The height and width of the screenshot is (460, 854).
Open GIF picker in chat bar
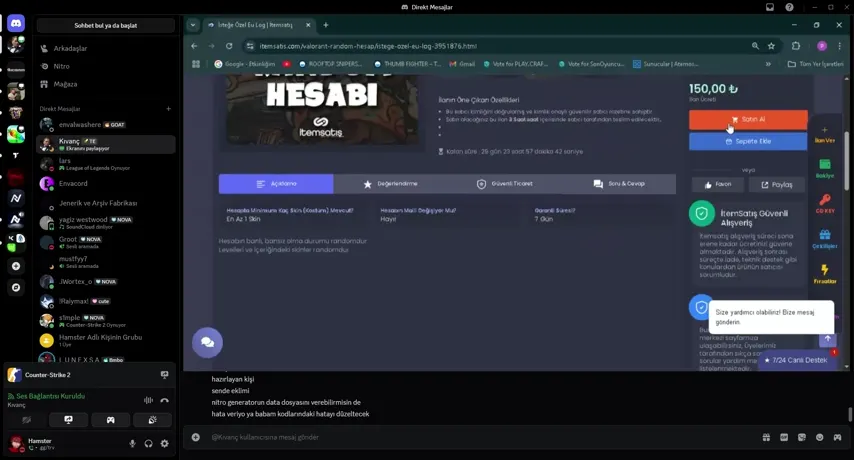pos(784,437)
